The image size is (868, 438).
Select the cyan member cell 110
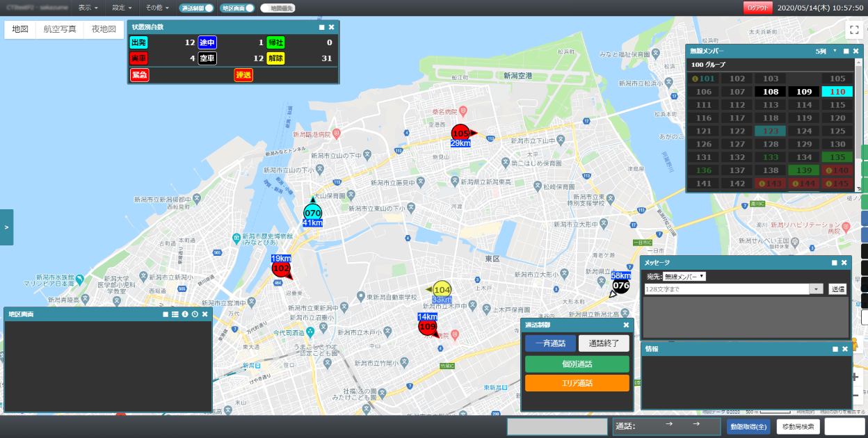pos(837,91)
